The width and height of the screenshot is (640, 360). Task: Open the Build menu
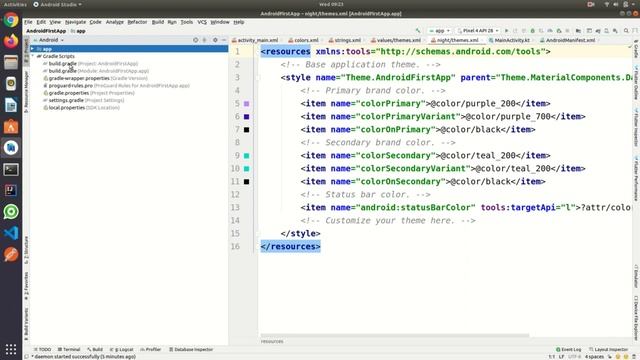tap(158, 22)
